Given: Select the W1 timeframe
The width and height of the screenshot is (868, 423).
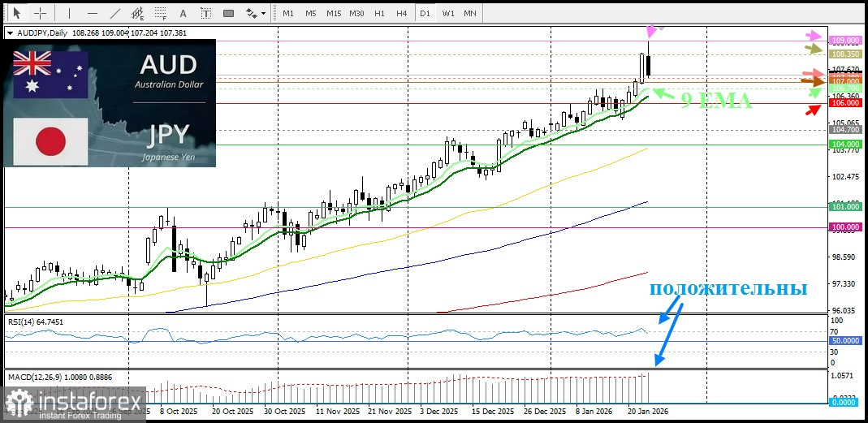Looking at the screenshot, I should pyautogui.click(x=448, y=13).
